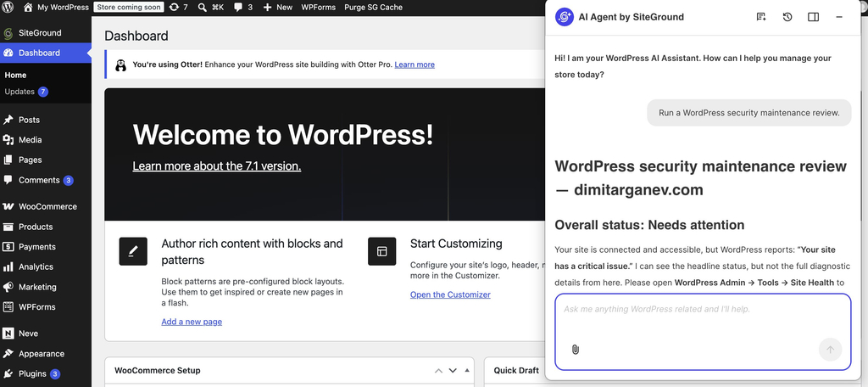Open the New content menu

pyautogui.click(x=277, y=7)
